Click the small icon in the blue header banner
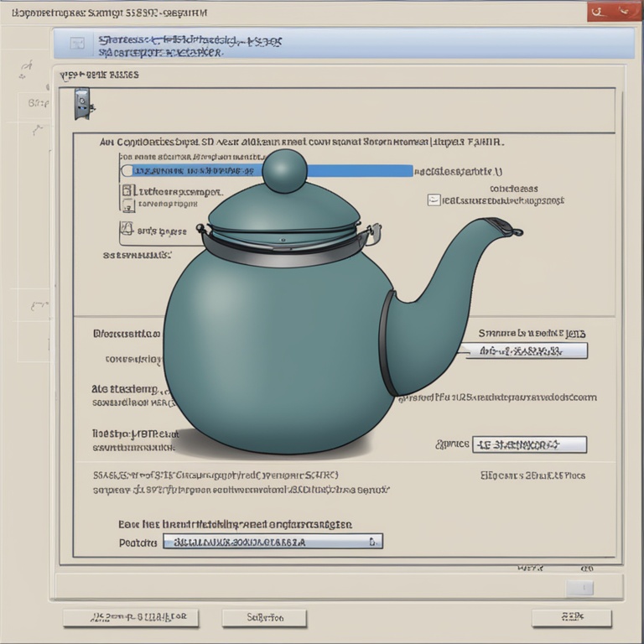Viewport: 644px width, 644px height. click(x=78, y=44)
